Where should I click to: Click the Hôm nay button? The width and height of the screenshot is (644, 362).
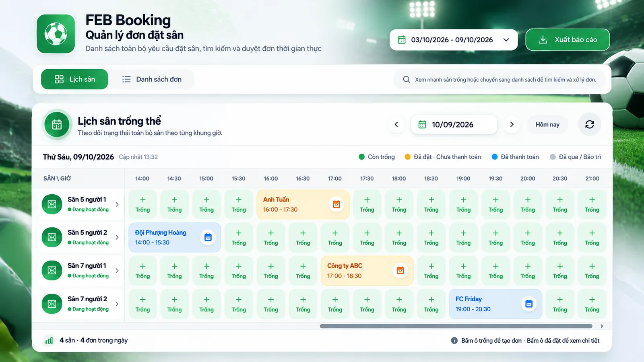point(547,125)
